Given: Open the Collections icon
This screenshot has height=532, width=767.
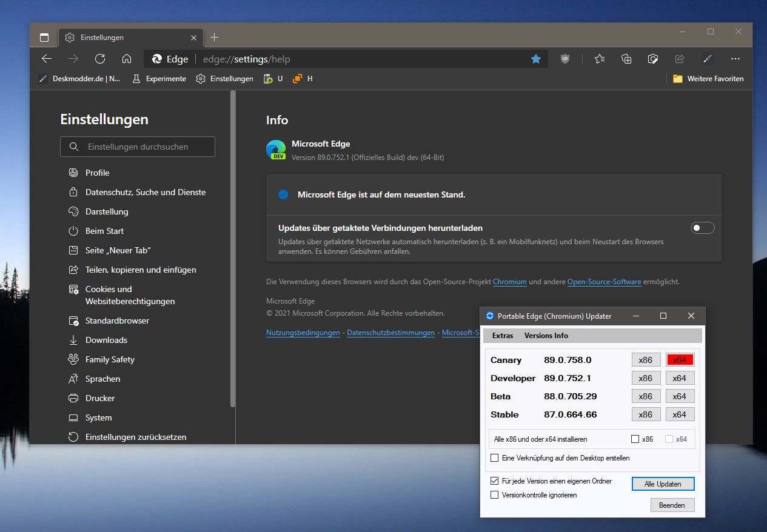Looking at the screenshot, I should pos(626,59).
